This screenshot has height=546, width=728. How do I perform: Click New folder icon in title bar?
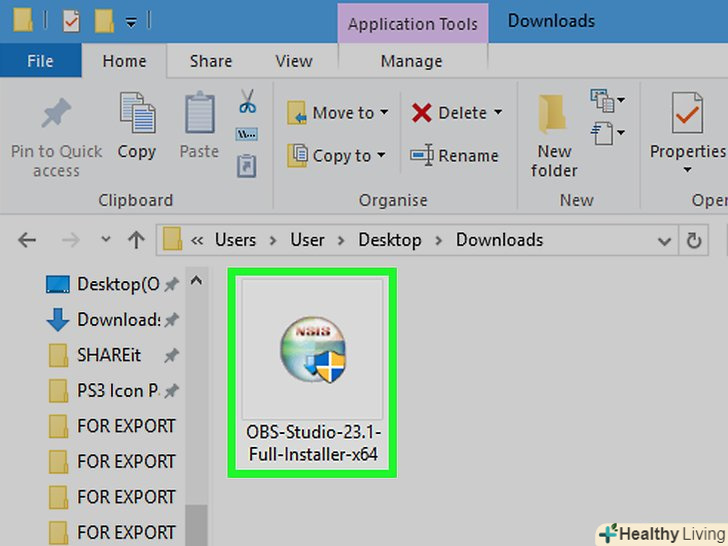point(104,21)
